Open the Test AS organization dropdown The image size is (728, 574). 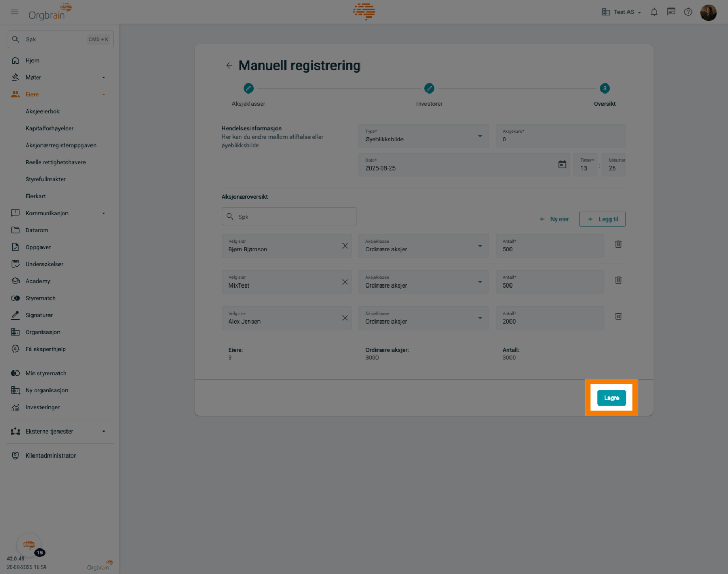pyautogui.click(x=621, y=12)
